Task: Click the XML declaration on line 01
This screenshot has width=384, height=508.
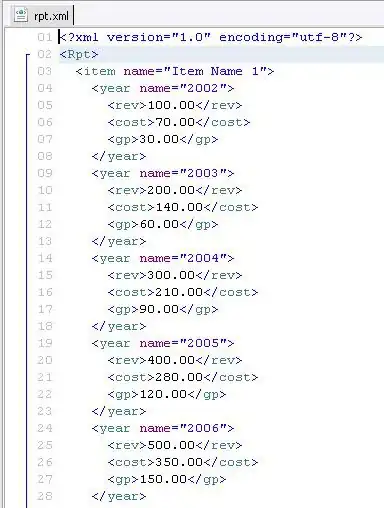Action: (211, 37)
